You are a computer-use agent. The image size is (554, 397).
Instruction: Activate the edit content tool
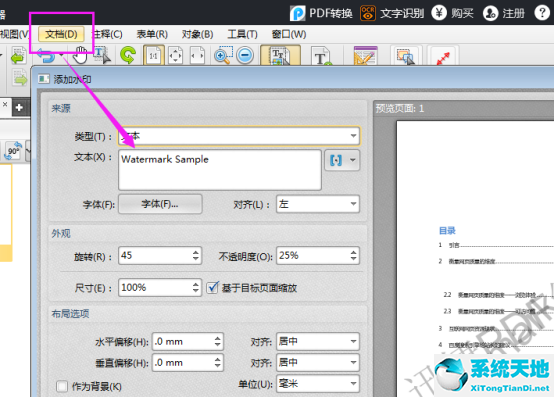click(281, 55)
